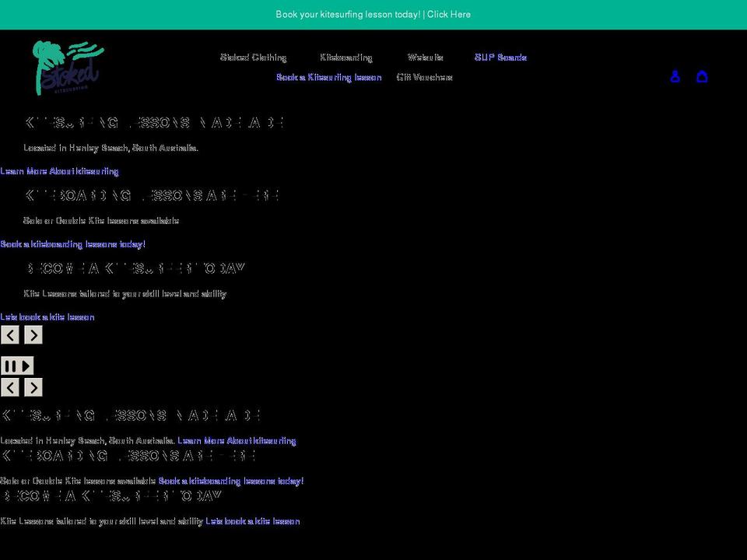
Task: Click the Lets book a kite lesson link
Action: 47,317
